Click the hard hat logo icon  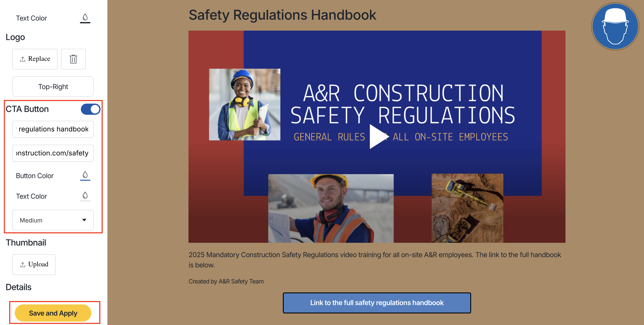(x=615, y=26)
